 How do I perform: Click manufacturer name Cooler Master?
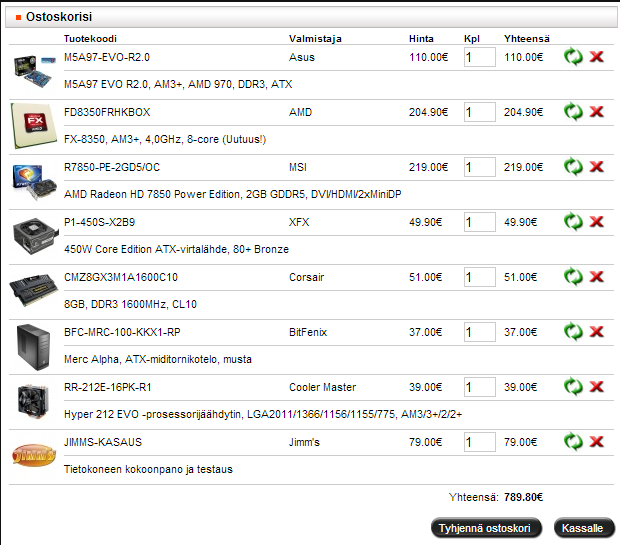tap(322, 387)
